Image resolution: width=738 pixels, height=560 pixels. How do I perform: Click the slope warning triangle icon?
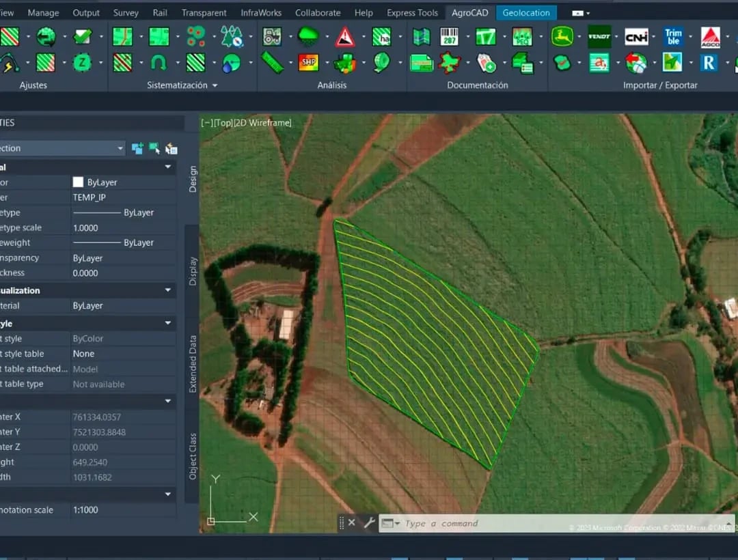tap(345, 37)
